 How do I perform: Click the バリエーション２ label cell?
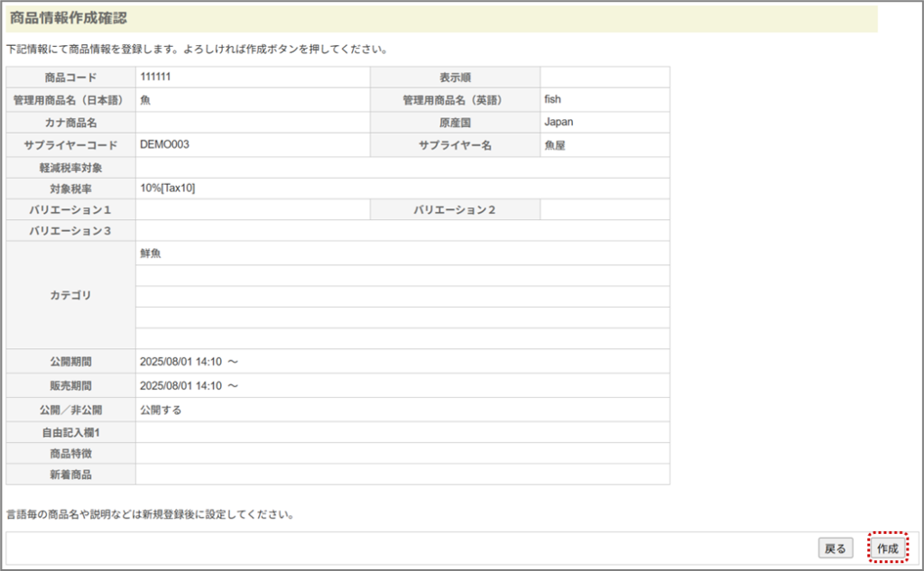coord(456,210)
